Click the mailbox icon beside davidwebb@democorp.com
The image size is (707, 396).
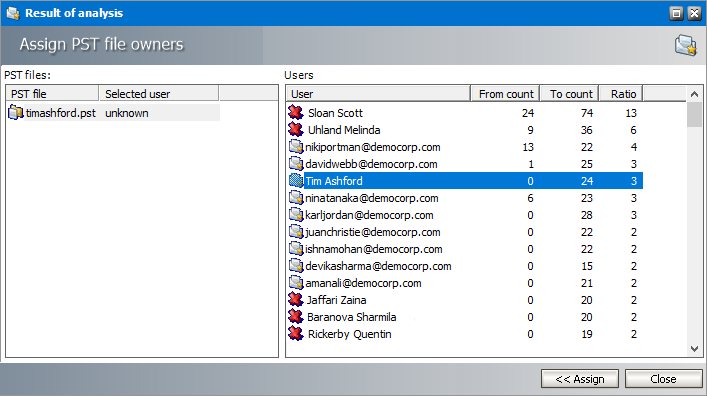click(x=296, y=164)
